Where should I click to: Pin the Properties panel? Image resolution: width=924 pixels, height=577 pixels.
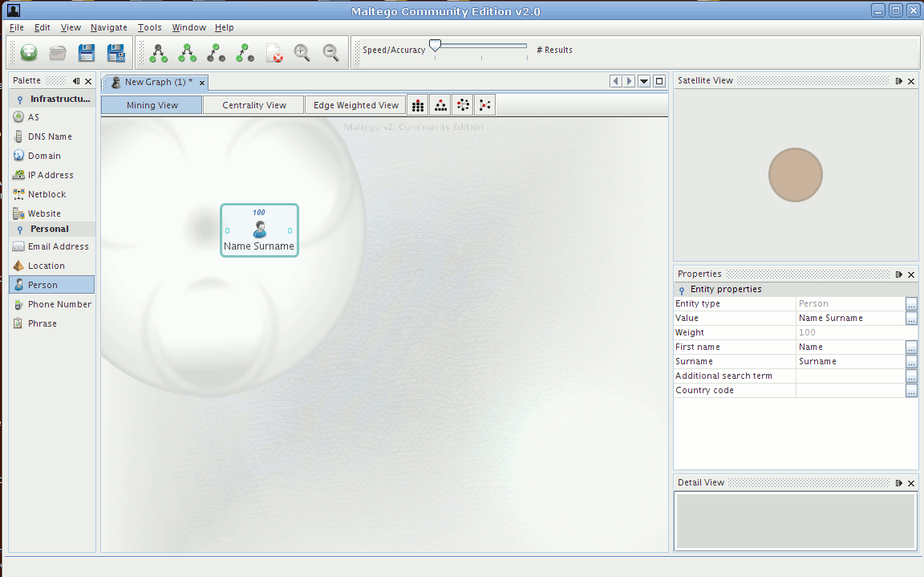(898, 274)
